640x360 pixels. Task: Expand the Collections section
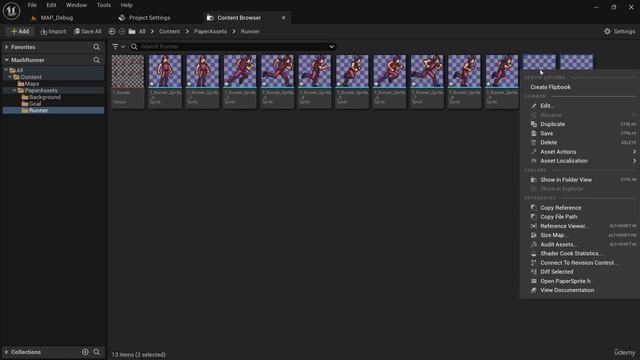click(7, 352)
